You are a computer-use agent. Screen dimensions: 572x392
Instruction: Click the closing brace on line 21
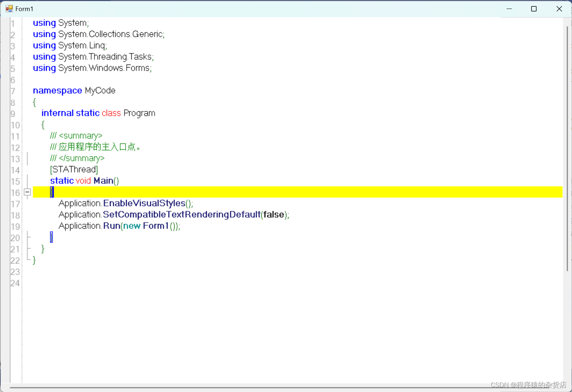pos(43,248)
